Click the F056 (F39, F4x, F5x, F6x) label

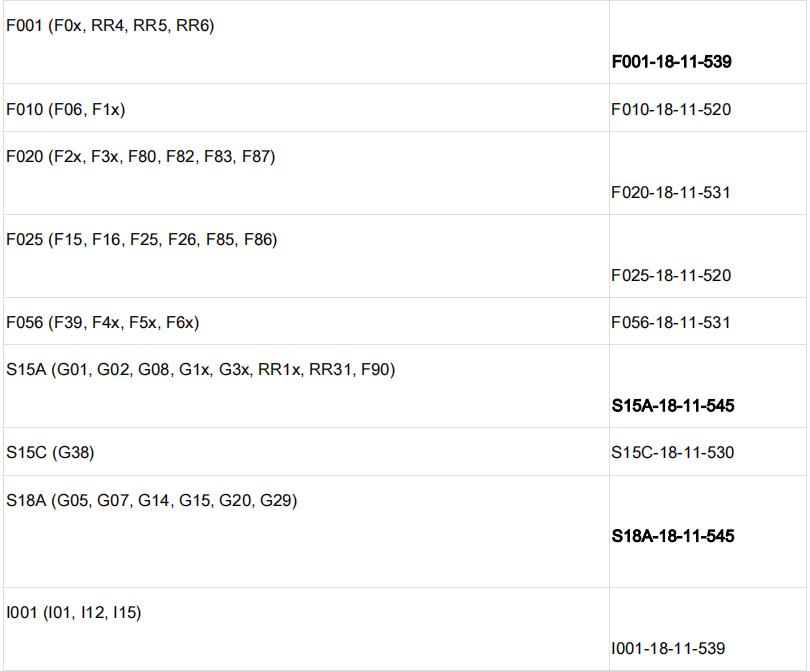click(103, 322)
